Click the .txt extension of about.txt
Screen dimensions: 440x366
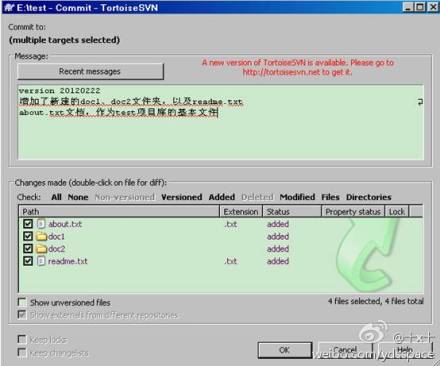(231, 224)
